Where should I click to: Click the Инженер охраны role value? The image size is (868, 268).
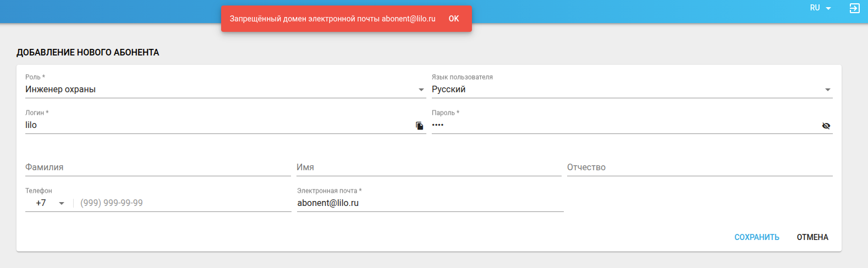61,90
